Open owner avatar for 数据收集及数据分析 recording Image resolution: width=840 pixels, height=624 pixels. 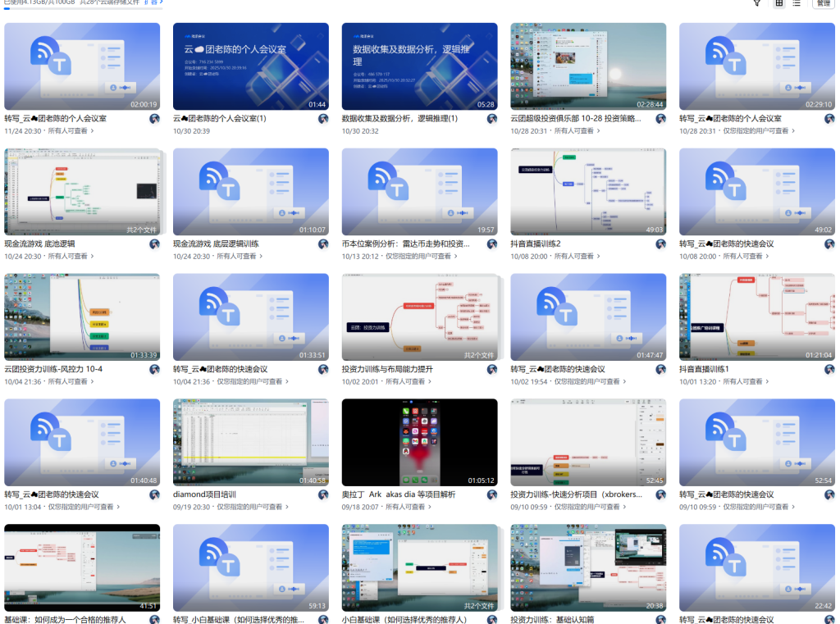(492, 119)
